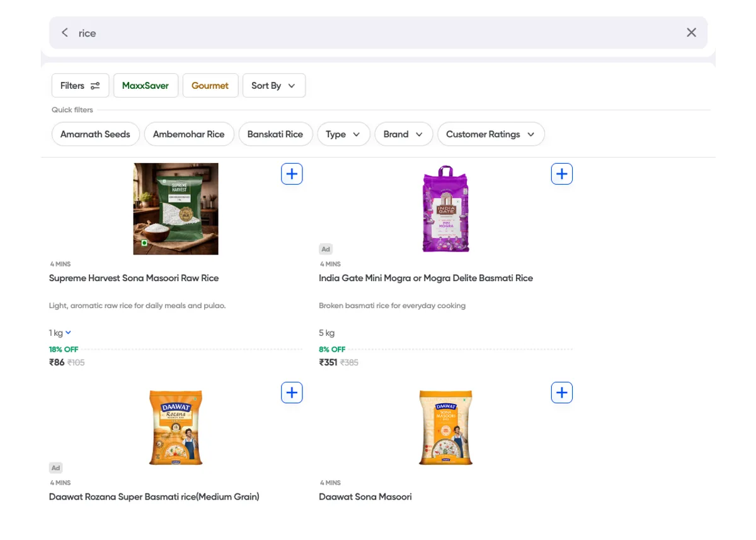The width and height of the screenshot is (756, 540).
Task: Add Supreme Harvest Sona Masoori Rice to cart
Action: pyautogui.click(x=292, y=174)
